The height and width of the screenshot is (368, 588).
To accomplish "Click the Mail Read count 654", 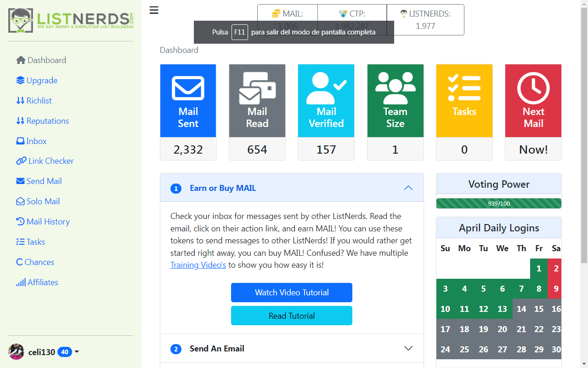I will [x=257, y=149].
